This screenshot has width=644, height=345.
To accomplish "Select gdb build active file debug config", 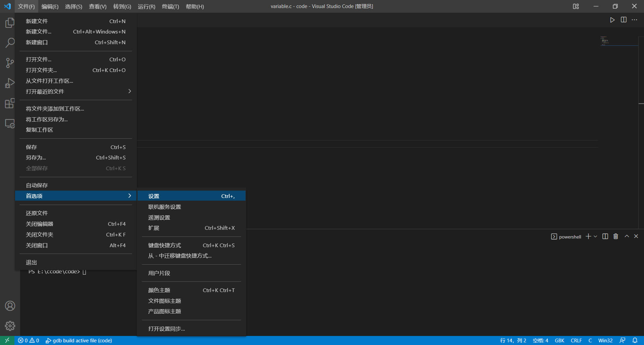I will (x=79, y=340).
